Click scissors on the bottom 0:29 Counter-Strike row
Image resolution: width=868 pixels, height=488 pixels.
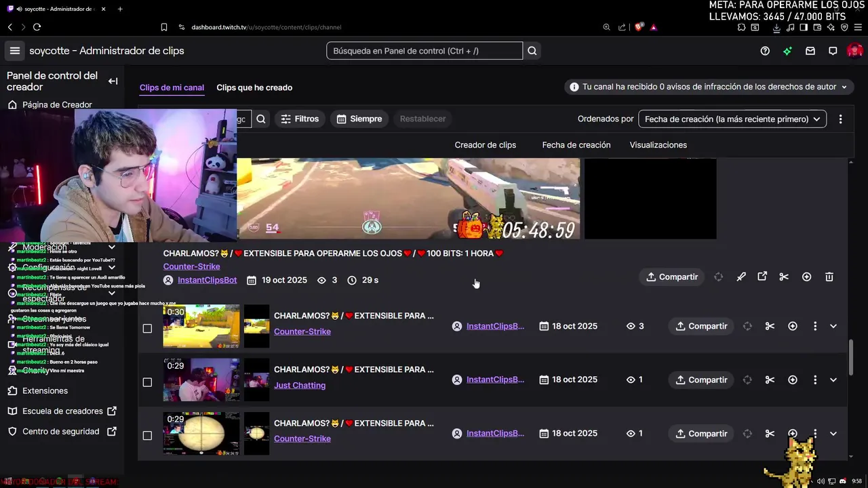770,433
